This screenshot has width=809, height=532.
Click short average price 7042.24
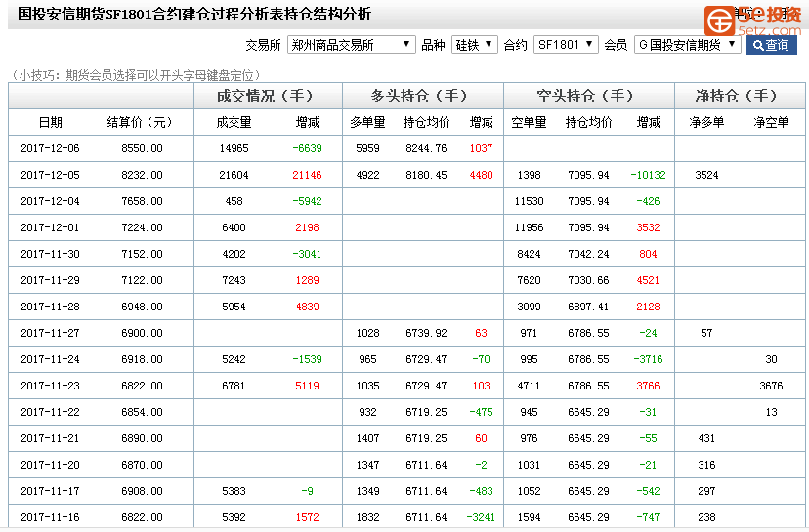click(x=588, y=254)
